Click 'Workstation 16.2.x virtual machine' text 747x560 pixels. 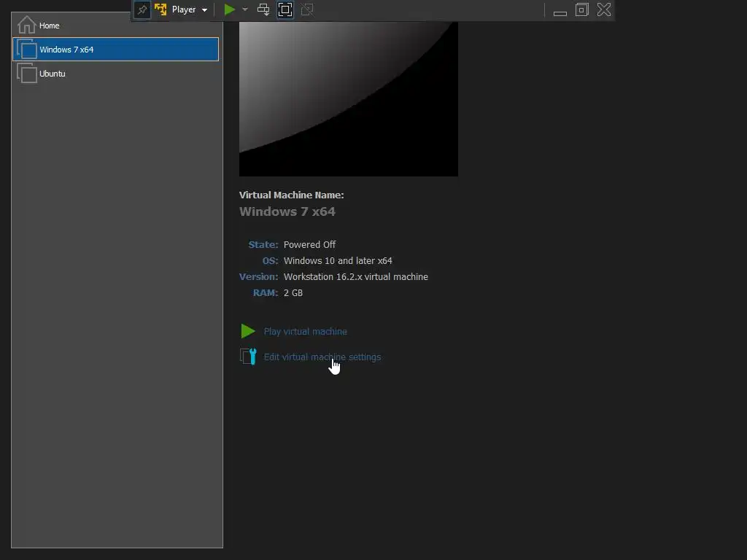(x=356, y=276)
